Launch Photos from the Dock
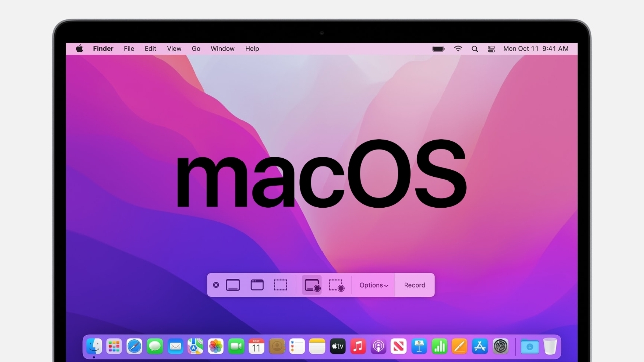644x362 pixels. [216, 346]
